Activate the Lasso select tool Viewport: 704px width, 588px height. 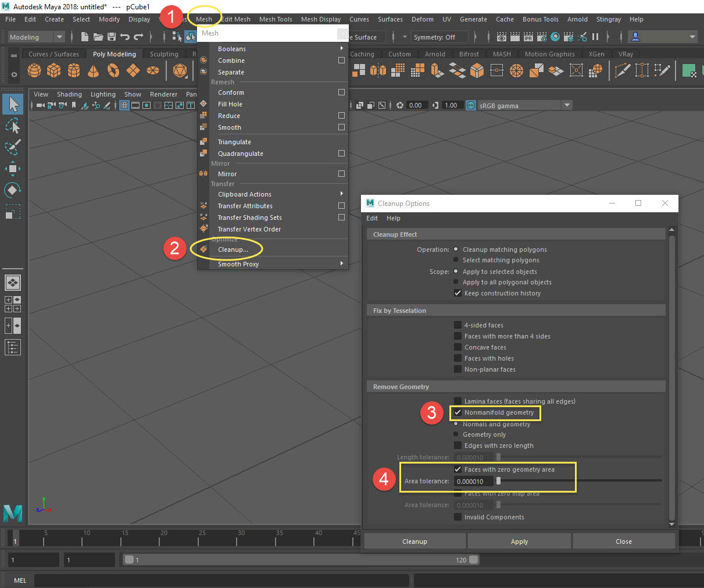pyautogui.click(x=13, y=126)
